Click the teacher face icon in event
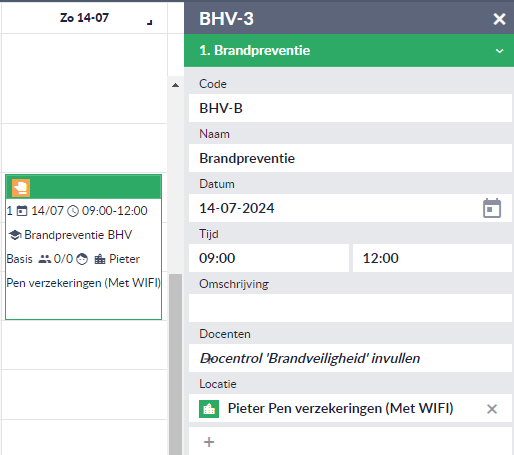The height and width of the screenshot is (455, 514). (82, 259)
